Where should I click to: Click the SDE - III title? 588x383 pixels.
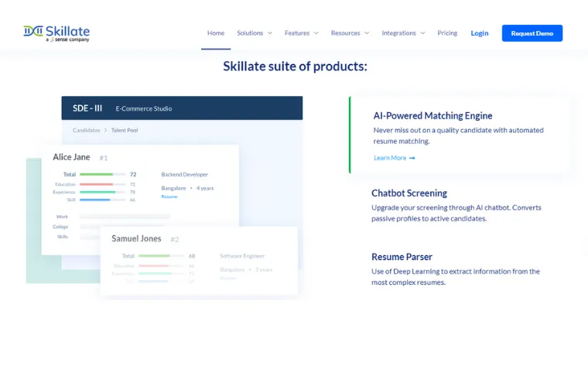click(x=87, y=108)
